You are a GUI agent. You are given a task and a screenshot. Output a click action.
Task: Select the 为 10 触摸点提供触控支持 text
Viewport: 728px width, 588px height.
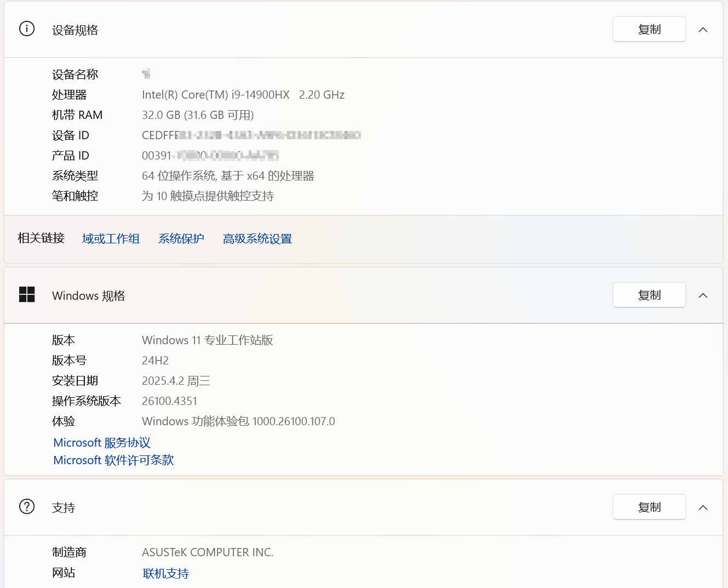(208, 196)
